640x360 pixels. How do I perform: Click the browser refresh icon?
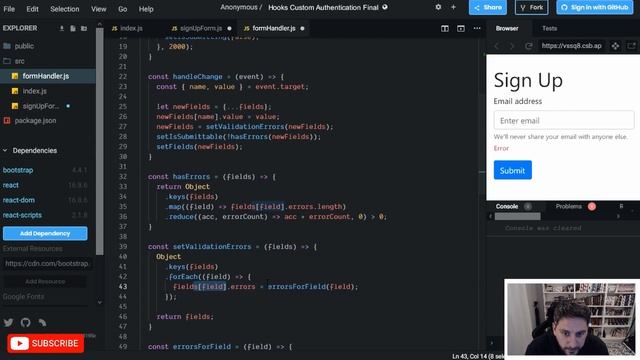click(529, 46)
